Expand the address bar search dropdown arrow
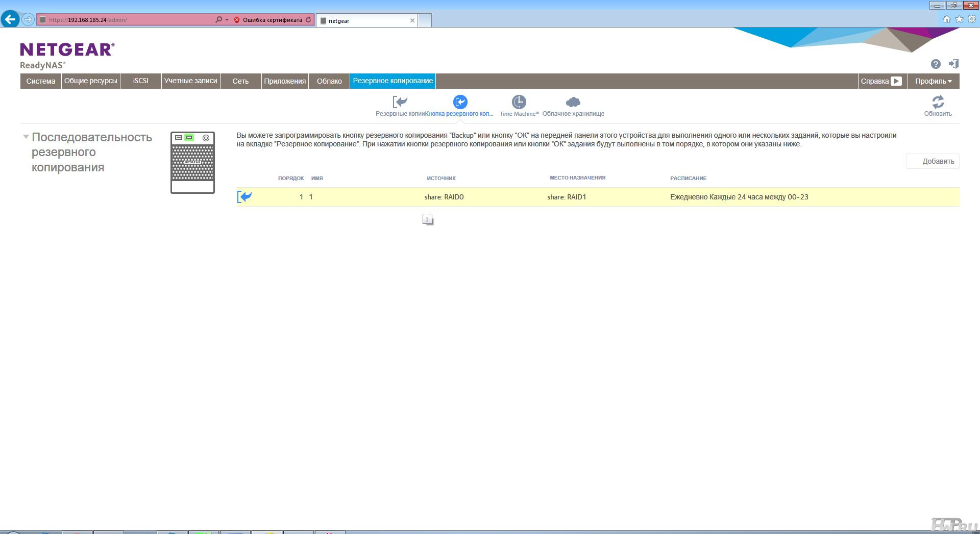The image size is (980, 534). coord(227,20)
